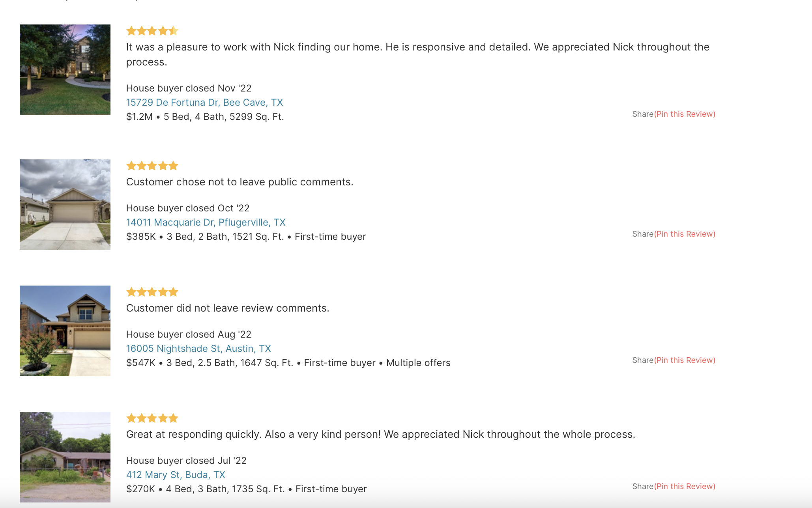Screen dimensions: 812x508
Task: Pin the Buda Jul '22 review
Action: 685,487
